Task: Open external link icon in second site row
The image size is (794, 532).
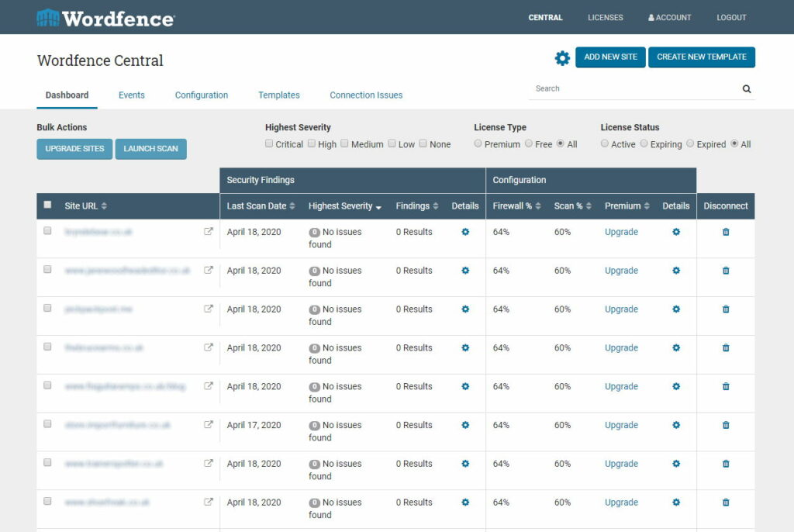Action: click(x=208, y=270)
